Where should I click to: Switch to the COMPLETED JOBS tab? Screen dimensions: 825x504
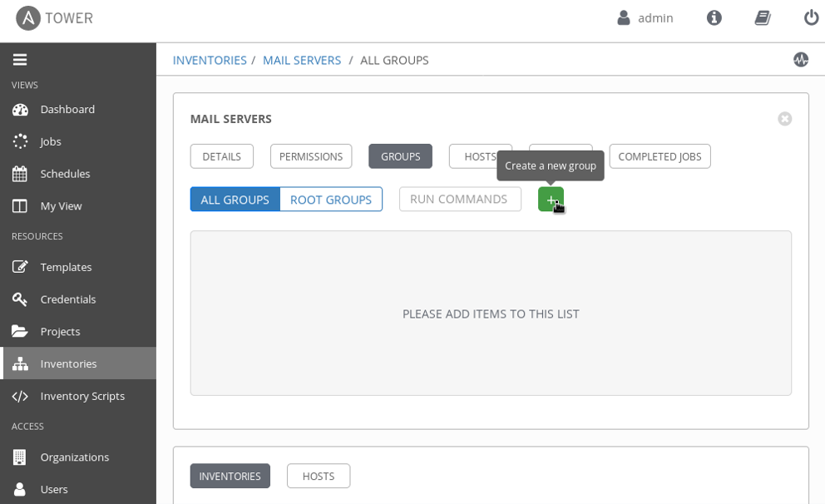pos(660,156)
